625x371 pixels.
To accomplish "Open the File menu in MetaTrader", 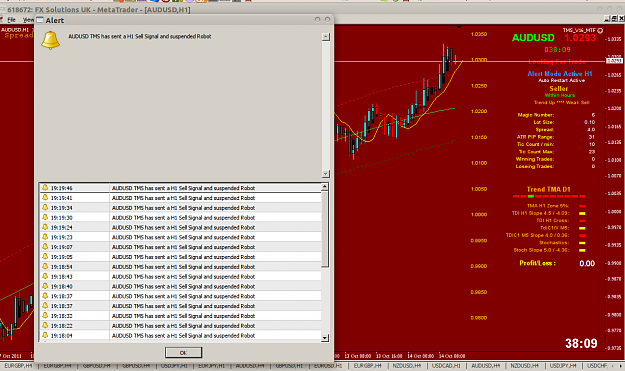I will (11, 20).
